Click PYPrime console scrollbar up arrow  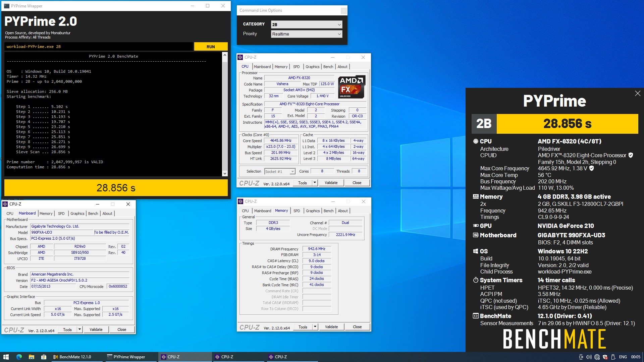coord(225,55)
